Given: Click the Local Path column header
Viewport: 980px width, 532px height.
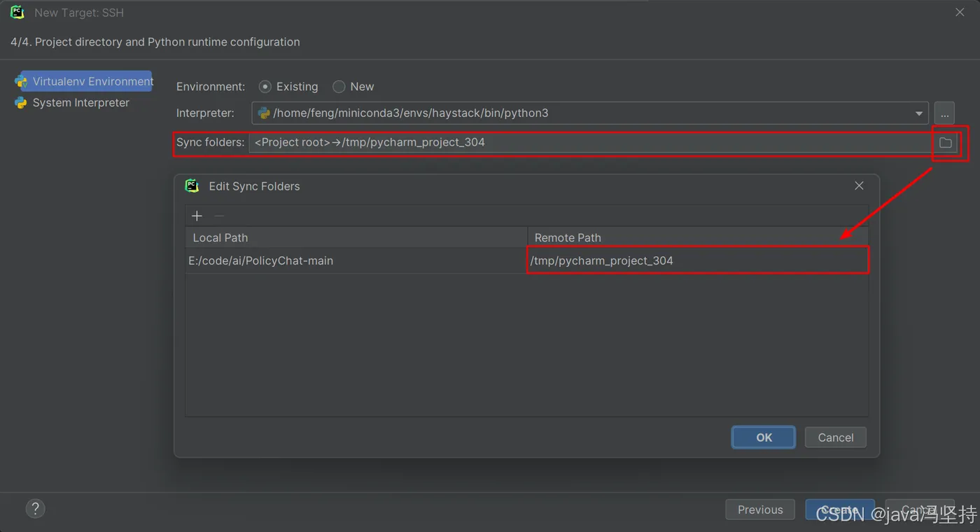Looking at the screenshot, I should coord(356,238).
